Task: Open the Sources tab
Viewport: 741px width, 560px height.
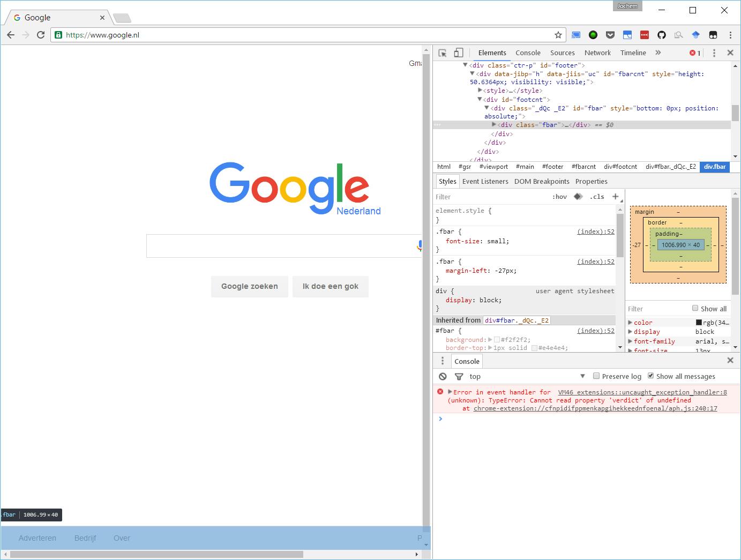Action: point(563,53)
